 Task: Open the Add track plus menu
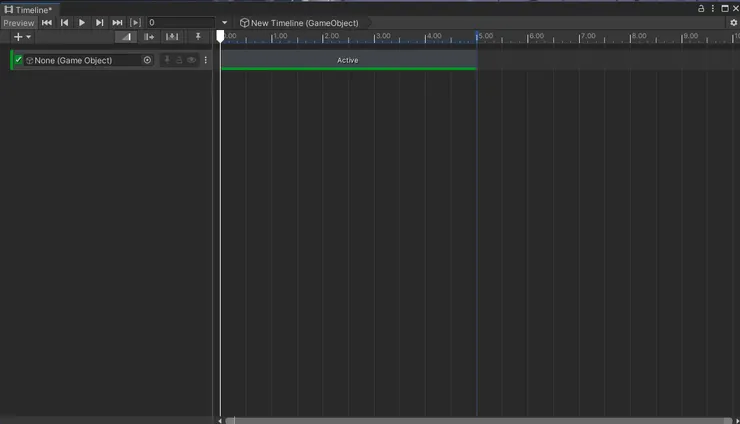[x=22, y=37]
